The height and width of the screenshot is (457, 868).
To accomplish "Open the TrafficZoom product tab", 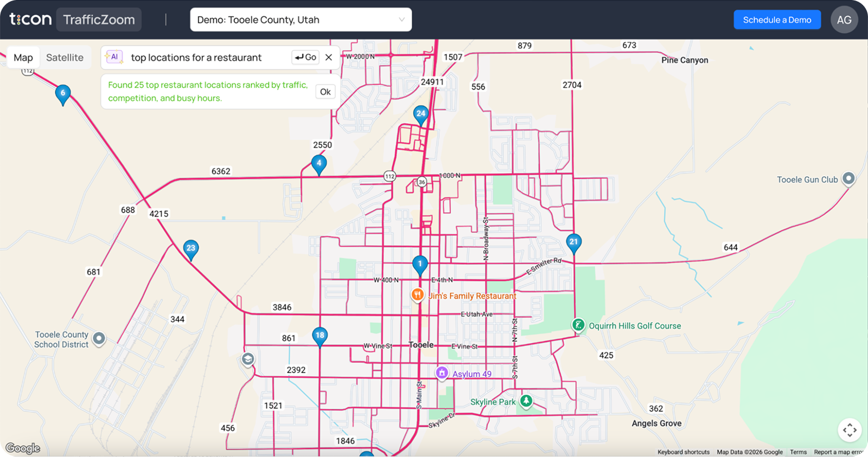I will click(x=99, y=20).
